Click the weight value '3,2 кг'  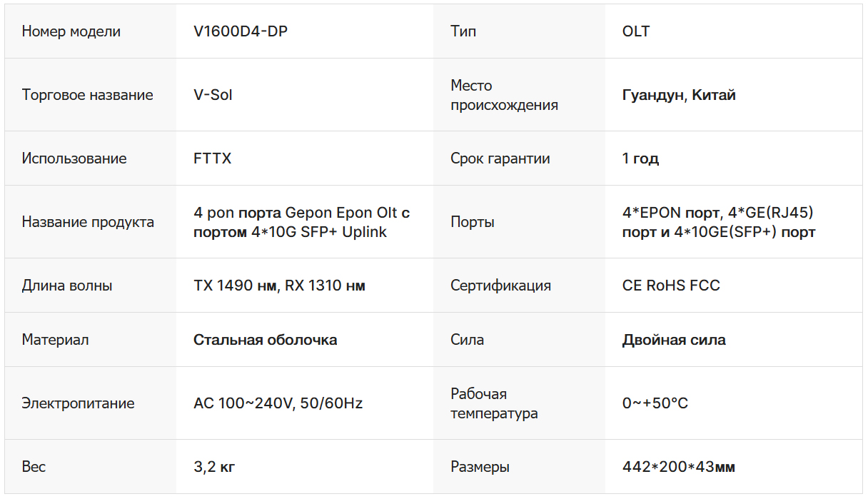(x=214, y=467)
